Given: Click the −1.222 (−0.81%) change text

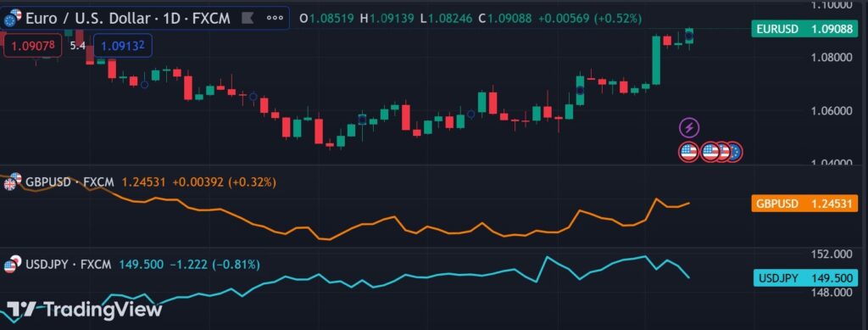Looking at the screenshot, I should point(214,265).
